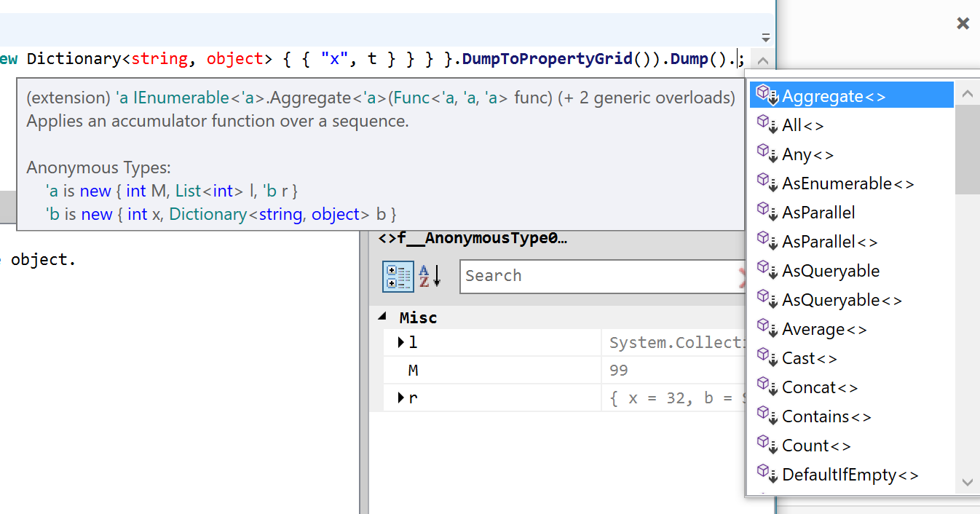Click method icon beside Contains<>

pyautogui.click(x=767, y=415)
